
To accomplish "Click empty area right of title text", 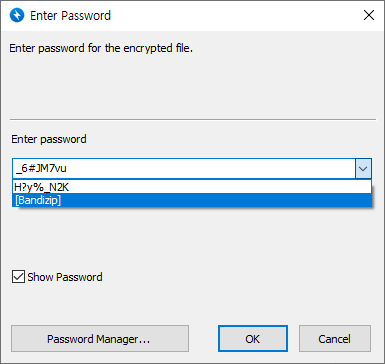I will (x=233, y=15).
